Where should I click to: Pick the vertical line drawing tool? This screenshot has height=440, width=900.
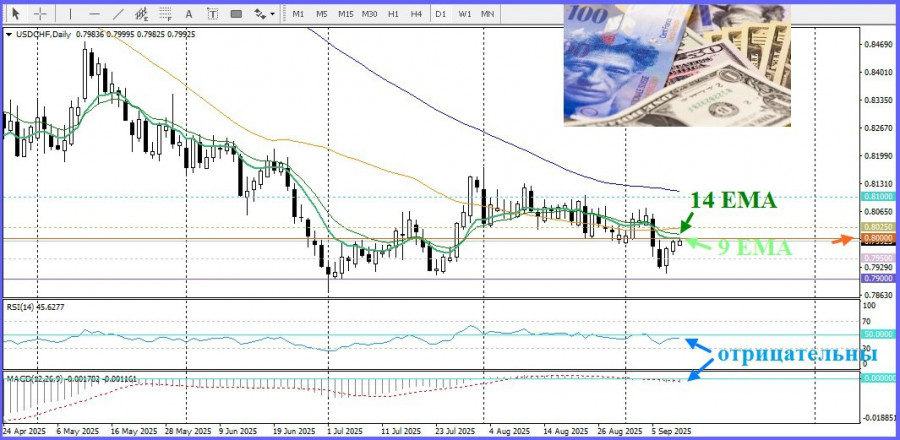[x=72, y=14]
